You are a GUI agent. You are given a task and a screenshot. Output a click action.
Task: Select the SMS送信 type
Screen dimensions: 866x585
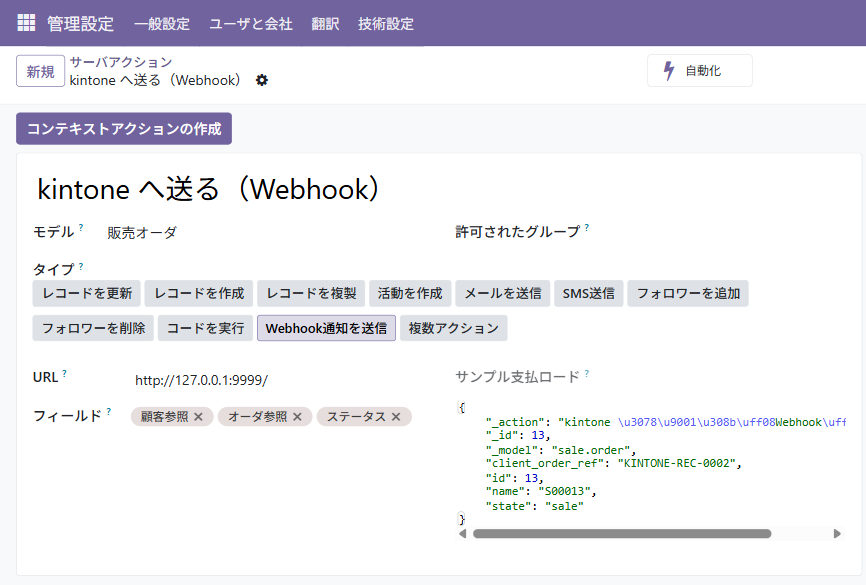(589, 293)
